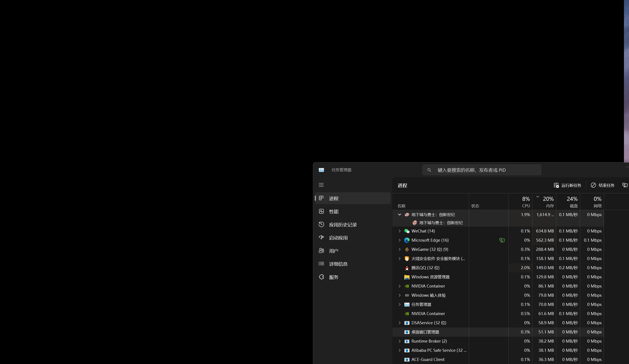Click the Tencent QQ penguin icon
This screenshot has width=629, height=364.
406,268
